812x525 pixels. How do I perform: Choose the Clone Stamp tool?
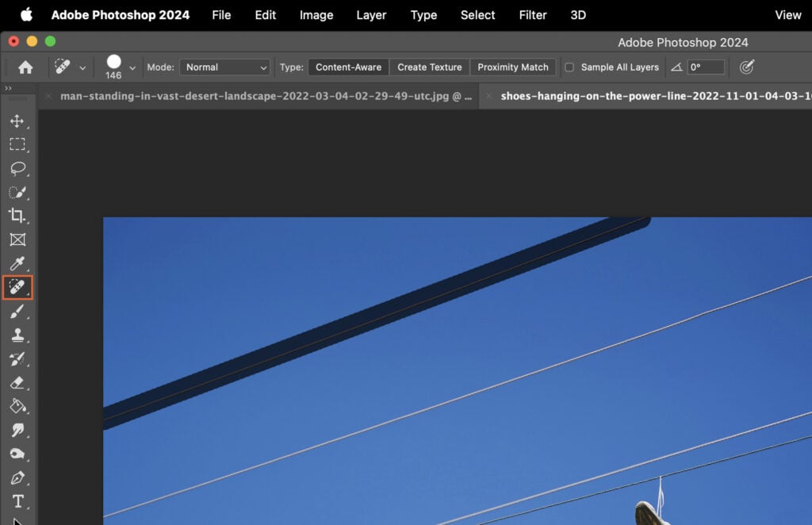(x=17, y=335)
